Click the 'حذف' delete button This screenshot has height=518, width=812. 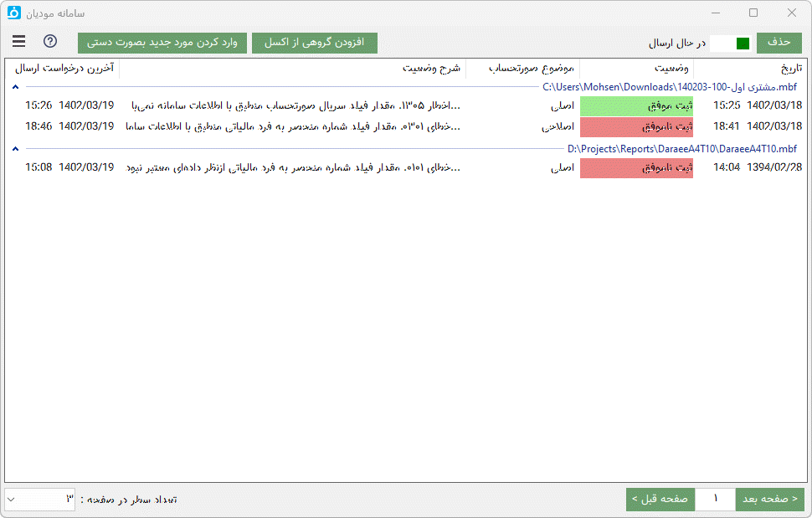coord(779,42)
